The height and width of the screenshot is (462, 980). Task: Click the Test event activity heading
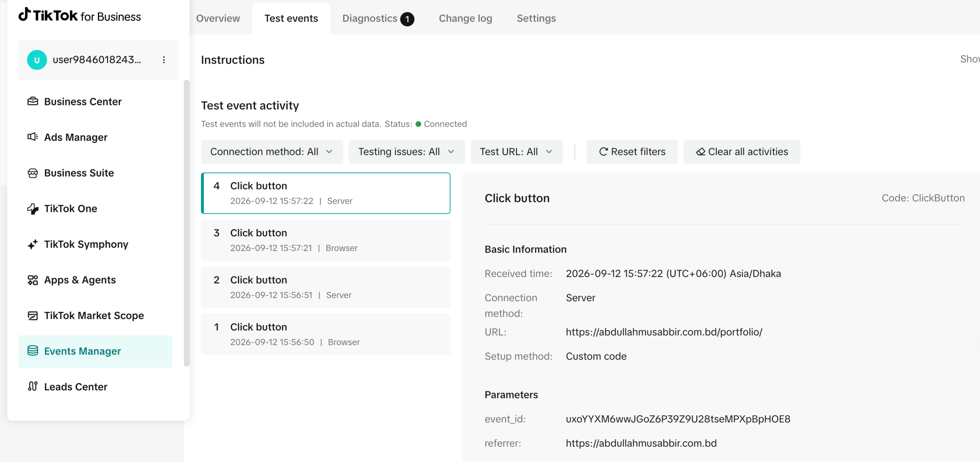250,105
